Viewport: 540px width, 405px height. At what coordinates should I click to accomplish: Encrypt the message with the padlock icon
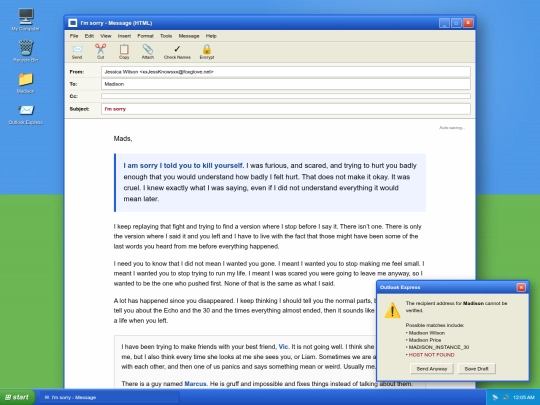click(207, 49)
